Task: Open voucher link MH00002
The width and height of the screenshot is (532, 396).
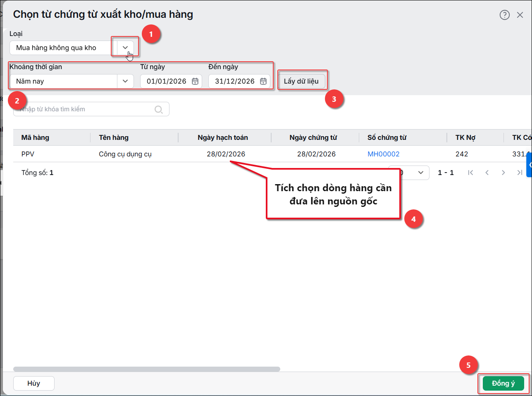Action: (x=384, y=154)
